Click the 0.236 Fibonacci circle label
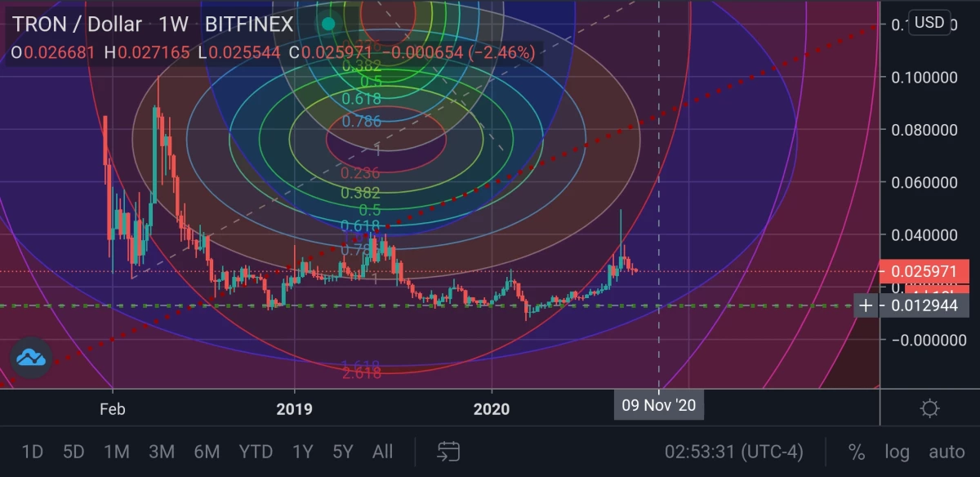Screen dimensions: 980x477 360,172
